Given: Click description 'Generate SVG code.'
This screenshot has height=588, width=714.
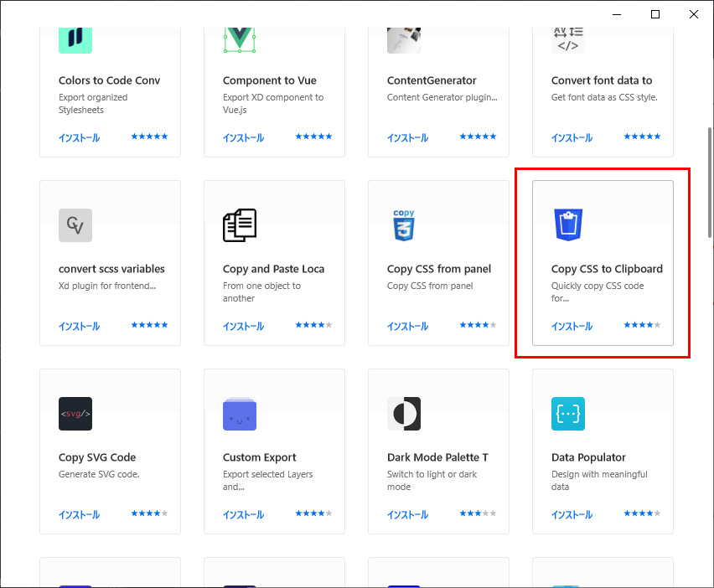Looking at the screenshot, I should click(99, 474).
